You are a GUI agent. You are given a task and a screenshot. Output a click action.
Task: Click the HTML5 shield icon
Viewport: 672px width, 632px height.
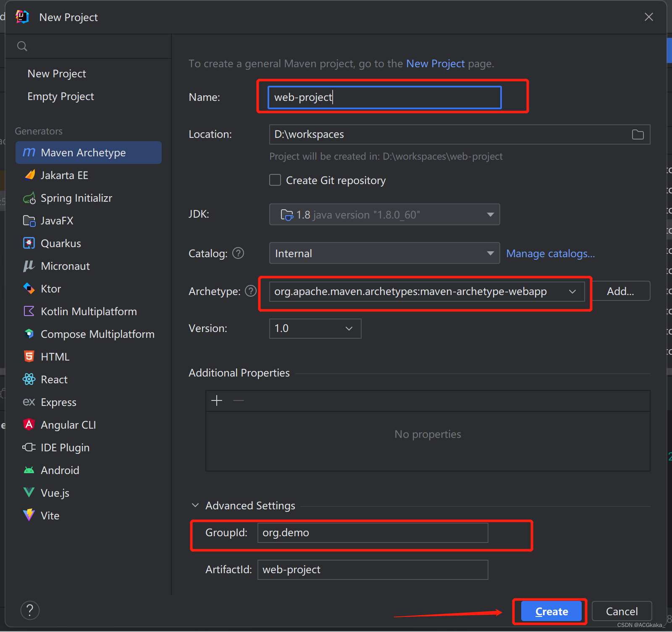(x=29, y=356)
